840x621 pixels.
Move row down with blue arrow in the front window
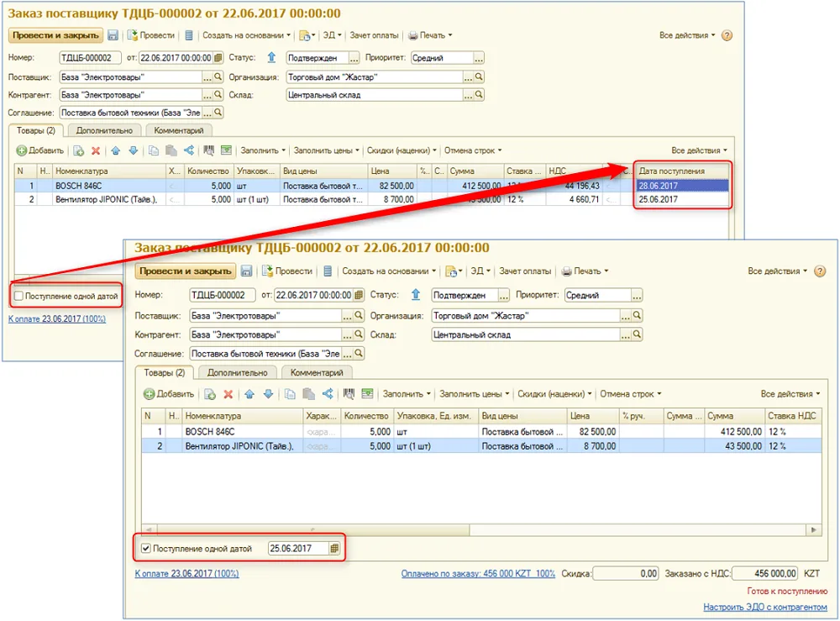coord(269,394)
